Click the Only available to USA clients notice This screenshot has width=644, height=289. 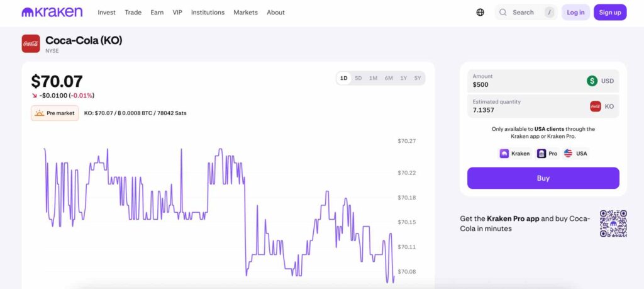coord(543,132)
